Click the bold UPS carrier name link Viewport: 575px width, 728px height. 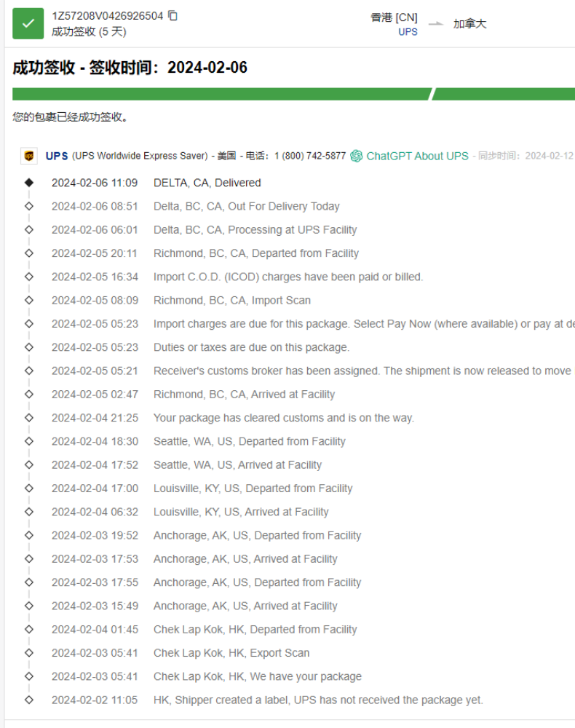(x=57, y=156)
